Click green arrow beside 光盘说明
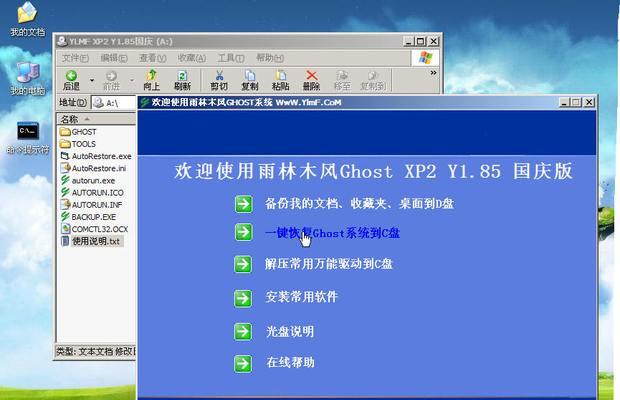 [243, 332]
